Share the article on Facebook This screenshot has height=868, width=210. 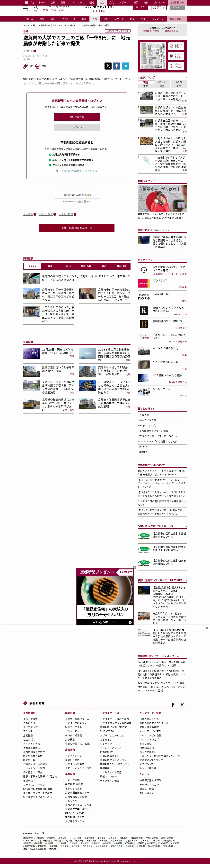click(x=116, y=66)
